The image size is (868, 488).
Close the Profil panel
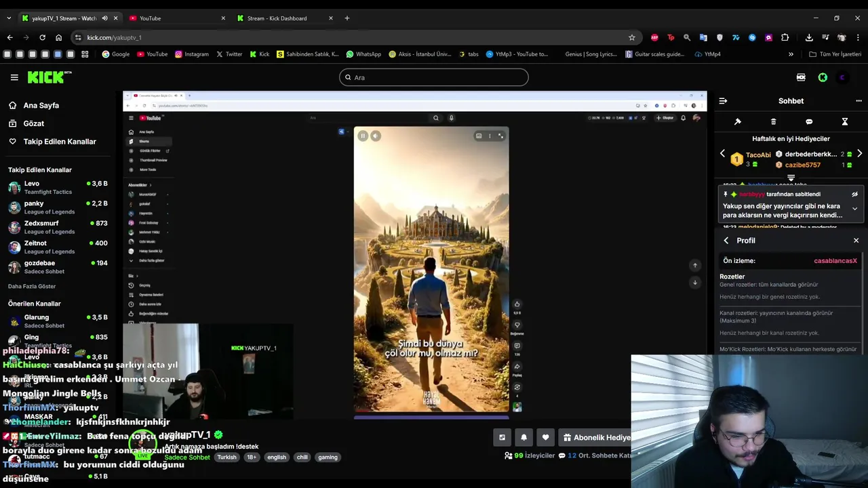click(x=856, y=241)
